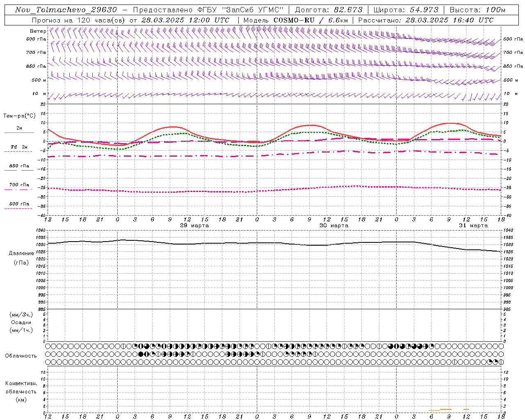Select the text Предоставлено ФГБУ "ЗапСиб УГМС"

pyautogui.click(x=208, y=10)
